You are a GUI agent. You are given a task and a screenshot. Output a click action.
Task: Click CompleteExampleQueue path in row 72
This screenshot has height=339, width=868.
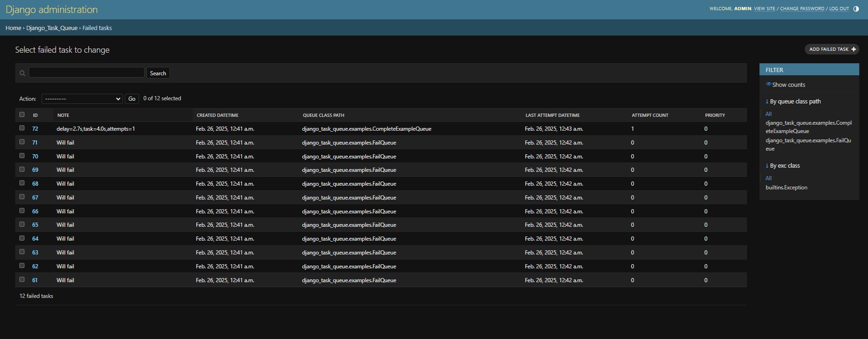[366, 129]
